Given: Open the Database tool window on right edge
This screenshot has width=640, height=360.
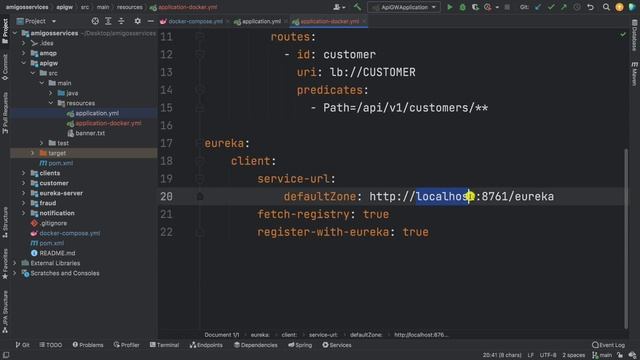Looking at the screenshot, I should (x=634, y=35).
